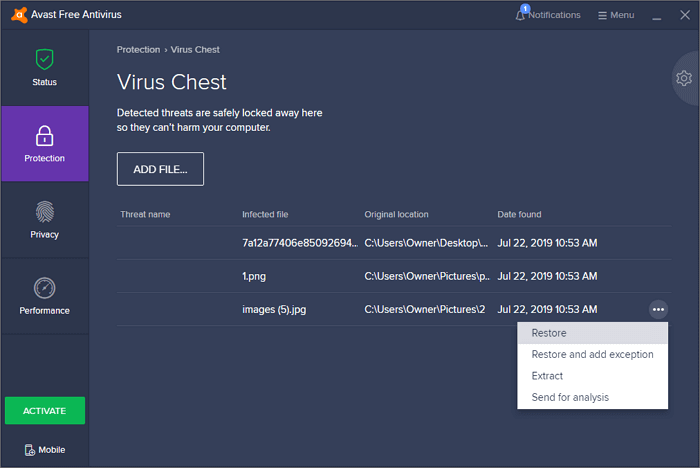The height and width of the screenshot is (468, 700).
Task: Go to Protection breadcrumb link
Action: 138,50
